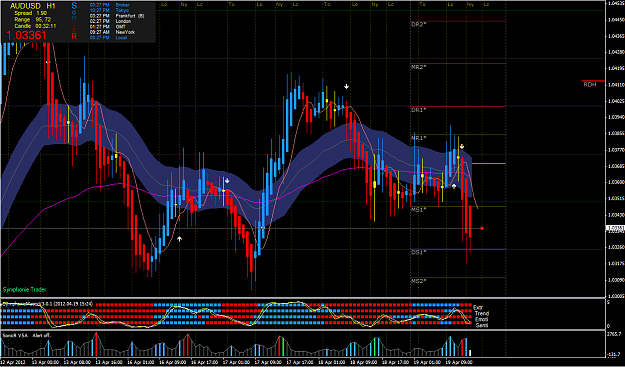Image resolution: width=625 pixels, height=367 pixels.
Task: Click the NewYork session time row
Action: point(112,32)
